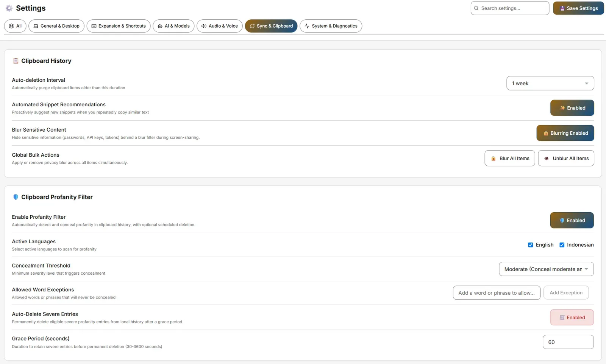Go to the AI & Models tab
The image size is (606, 364).
click(173, 26)
